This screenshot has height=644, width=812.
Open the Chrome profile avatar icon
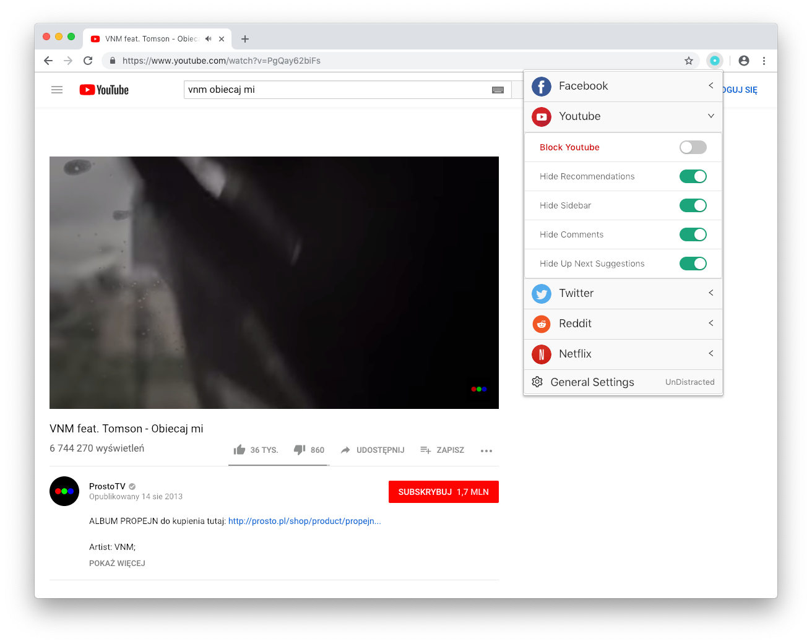pos(744,61)
